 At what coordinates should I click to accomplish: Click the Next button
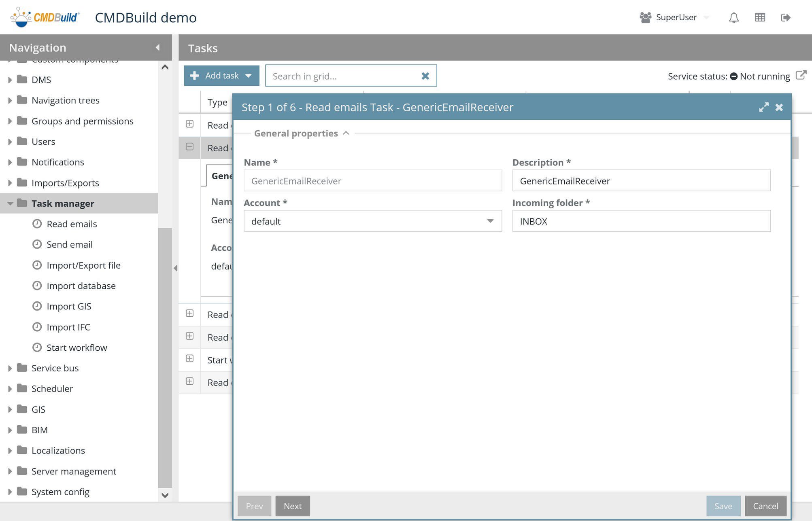click(x=292, y=506)
